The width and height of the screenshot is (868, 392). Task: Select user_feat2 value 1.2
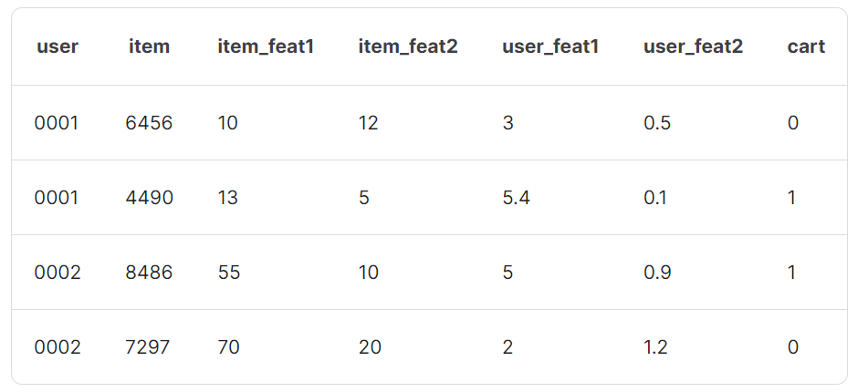(655, 346)
